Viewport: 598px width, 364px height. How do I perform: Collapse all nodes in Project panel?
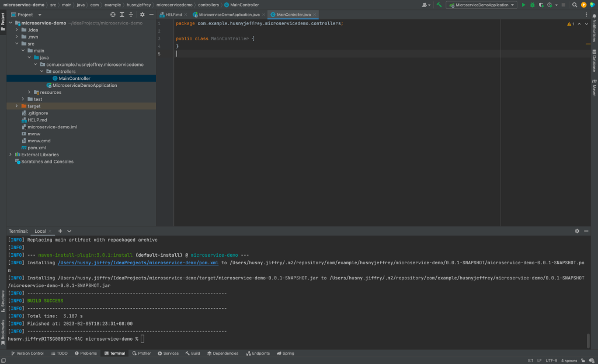(x=131, y=15)
